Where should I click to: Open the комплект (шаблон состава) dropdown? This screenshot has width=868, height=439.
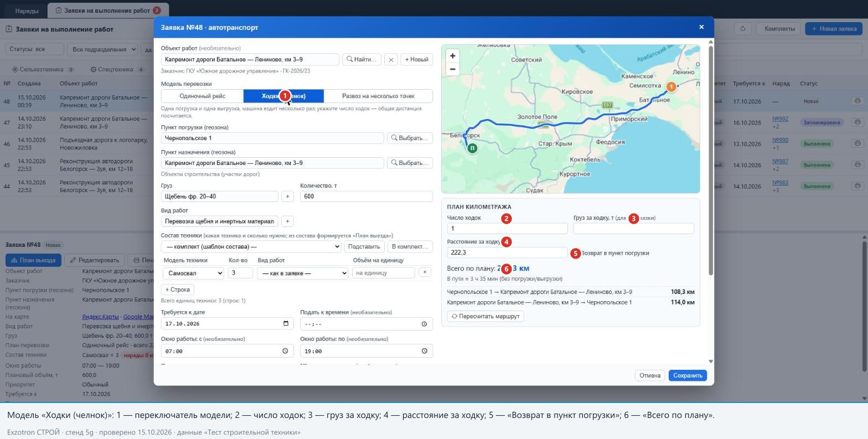tap(251, 246)
